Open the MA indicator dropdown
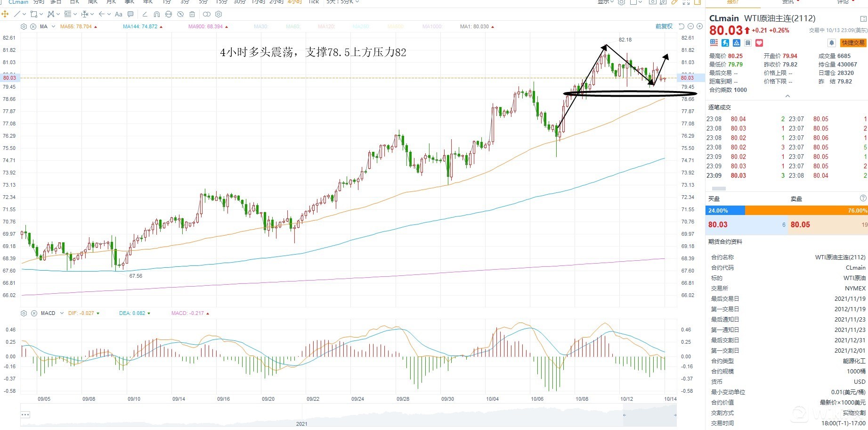The image size is (868, 430). click(53, 26)
